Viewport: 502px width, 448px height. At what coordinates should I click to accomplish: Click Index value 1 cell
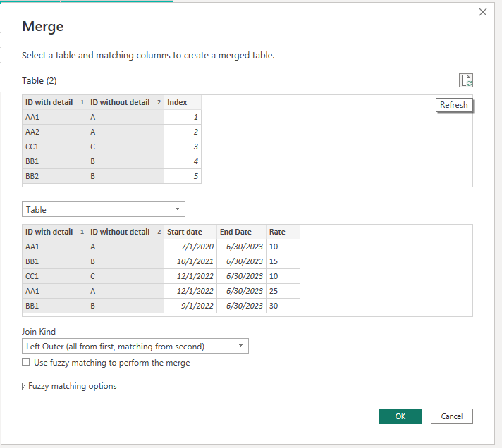183,117
